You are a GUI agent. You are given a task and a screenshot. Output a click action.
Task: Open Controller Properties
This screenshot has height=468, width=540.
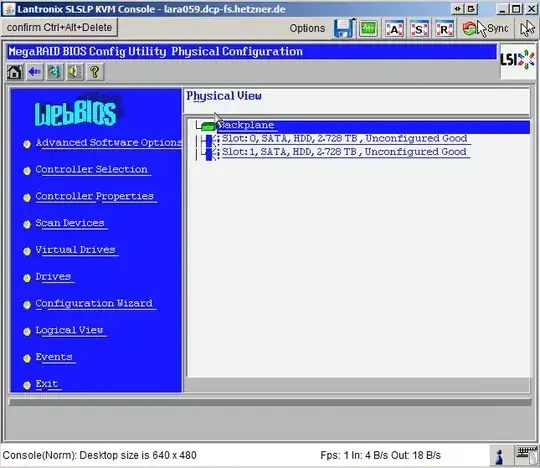click(96, 197)
